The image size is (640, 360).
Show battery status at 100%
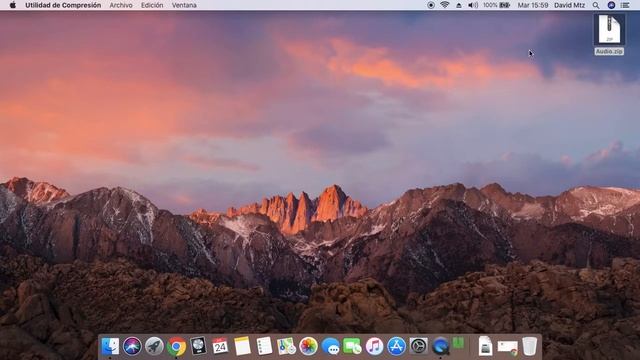coord(496,5)
